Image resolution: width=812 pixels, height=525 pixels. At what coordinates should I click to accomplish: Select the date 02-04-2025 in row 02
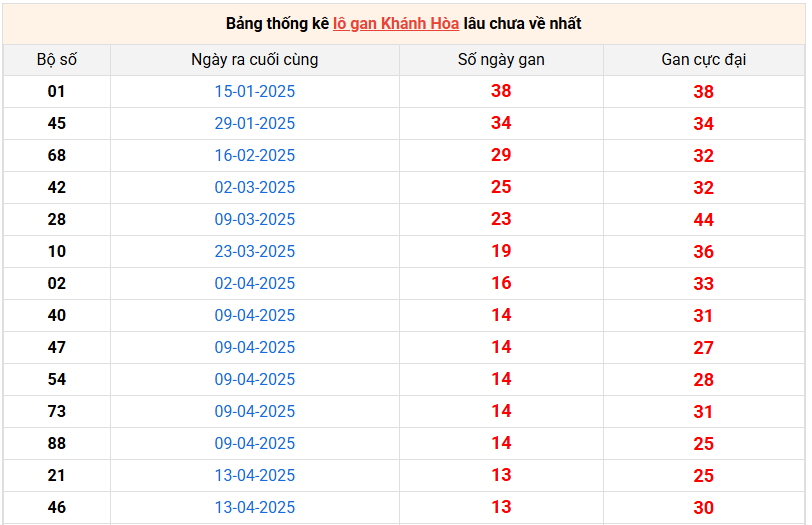pyautogui.click(x=255, y=283)
